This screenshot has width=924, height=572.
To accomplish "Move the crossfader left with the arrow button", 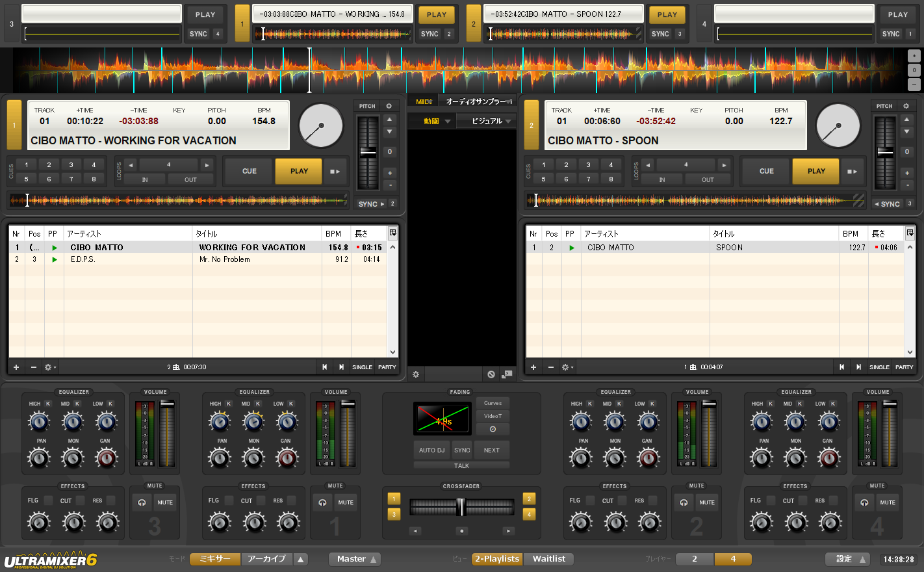I will point(415,531).
